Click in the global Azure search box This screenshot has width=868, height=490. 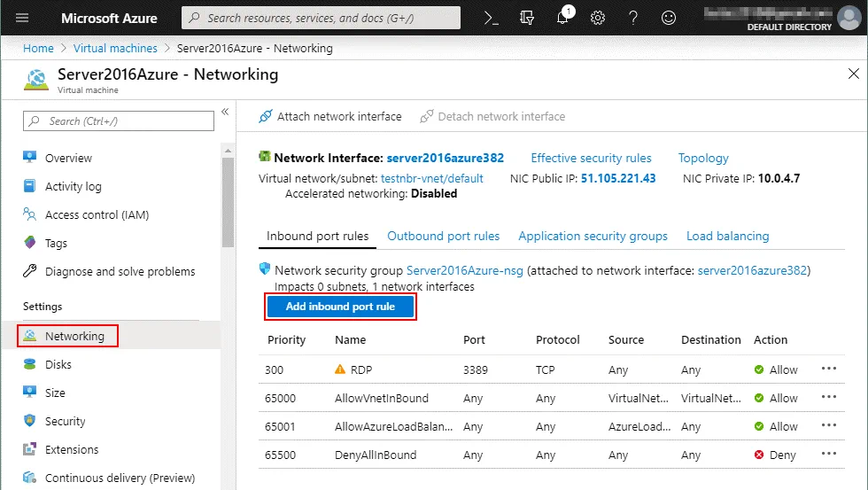321,18
